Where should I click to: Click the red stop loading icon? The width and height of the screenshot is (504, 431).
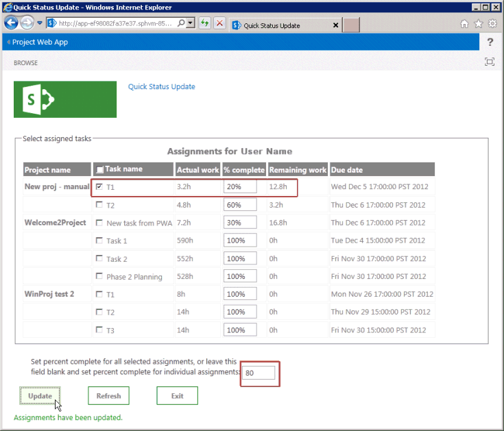pos(219,23)
